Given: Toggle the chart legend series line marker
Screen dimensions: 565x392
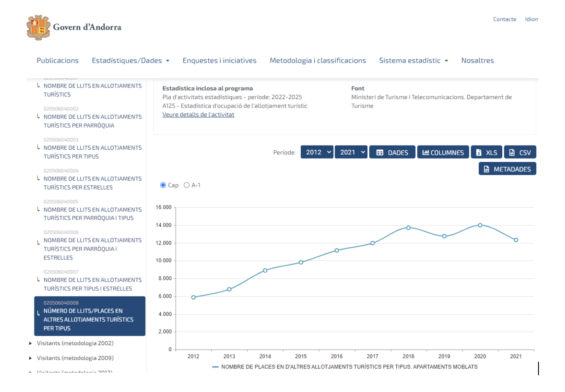Looking at the screenshot, I should point(215,367).
